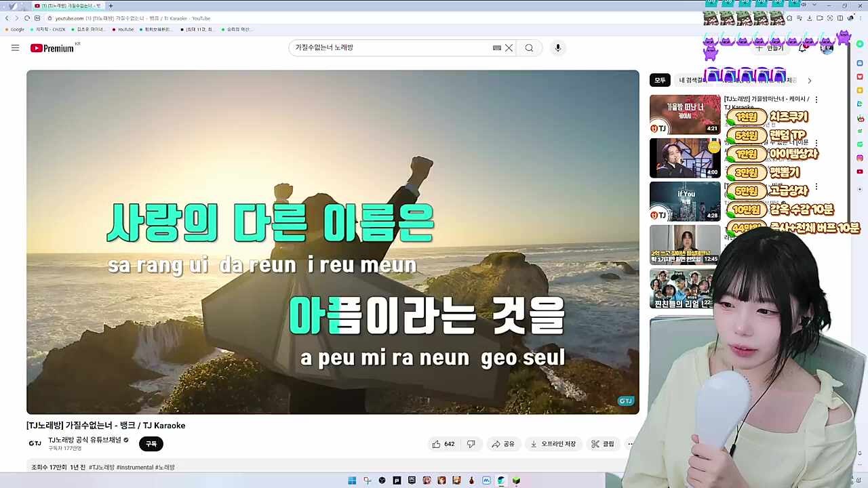Open the 4:00 singer performance thumbnail
This screenshot has height=488, width=868.
685,158
